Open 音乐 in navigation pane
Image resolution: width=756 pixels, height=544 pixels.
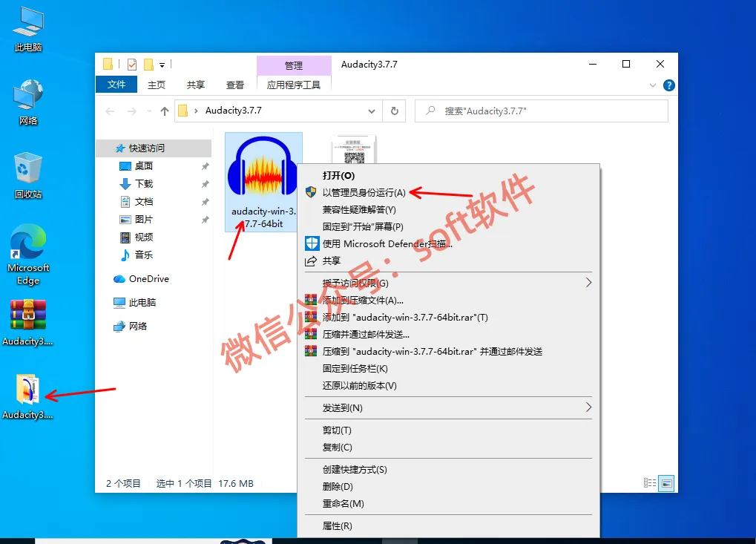click(x=144, y=255)
